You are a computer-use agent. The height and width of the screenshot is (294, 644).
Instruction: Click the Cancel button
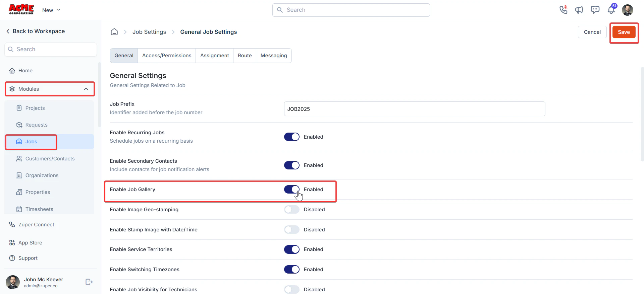592,32
